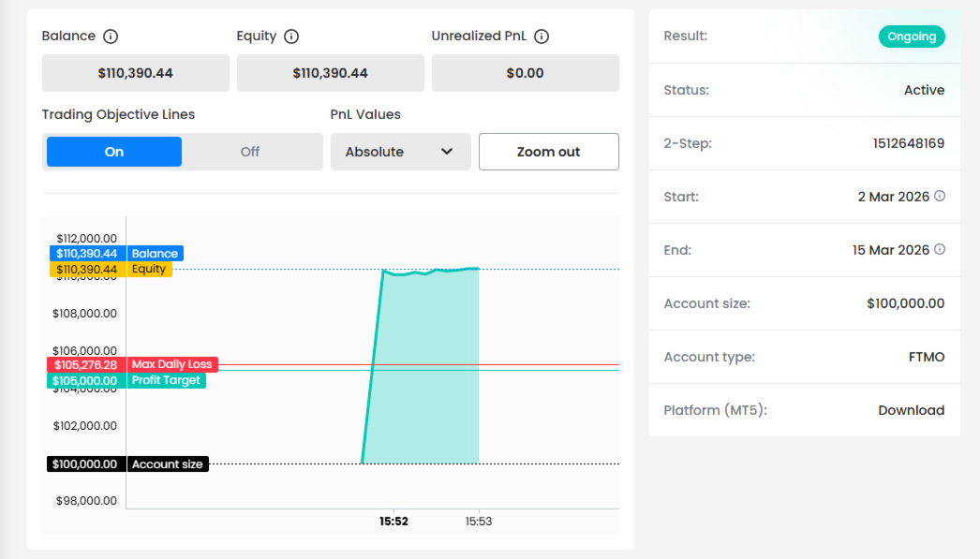The width and height of the screenshot is (980, 559).
Task: Click the Ongoing result badge
Action: (x=912, y=37)
